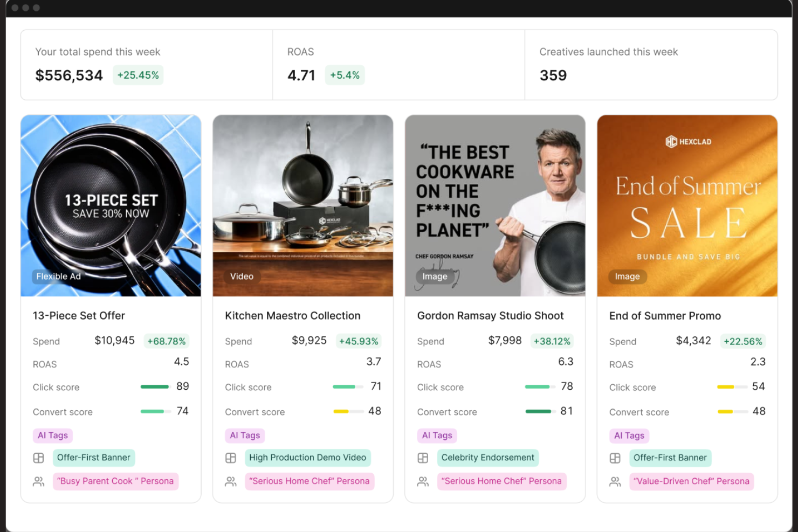Open the AI Tags pill on 13-Piece Set card
Image resolution: width=798 pixels, height=532 pixels.
(52, 436)
